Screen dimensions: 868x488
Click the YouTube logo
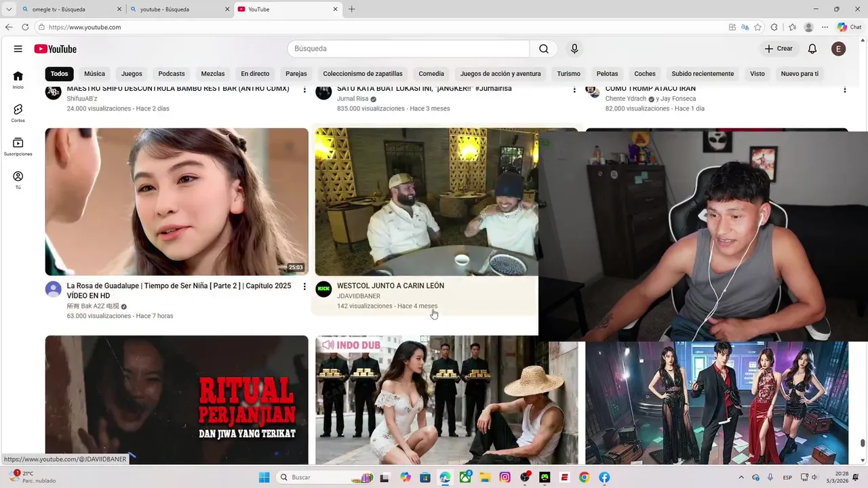(x=55, y=49)
